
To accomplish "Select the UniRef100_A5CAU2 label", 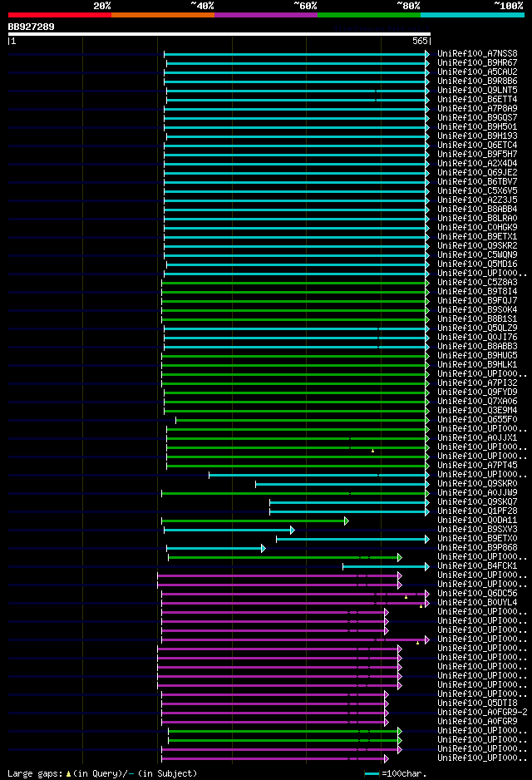I will [x=477, y=72].
